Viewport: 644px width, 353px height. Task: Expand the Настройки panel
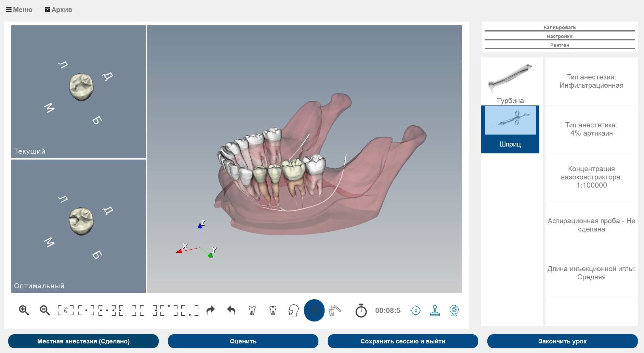tap(560, 36)
